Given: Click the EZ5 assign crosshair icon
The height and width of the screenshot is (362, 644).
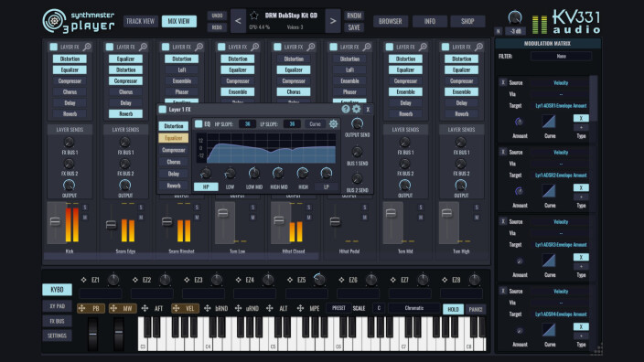Looking at the screenshot, I should click(290, 280).
